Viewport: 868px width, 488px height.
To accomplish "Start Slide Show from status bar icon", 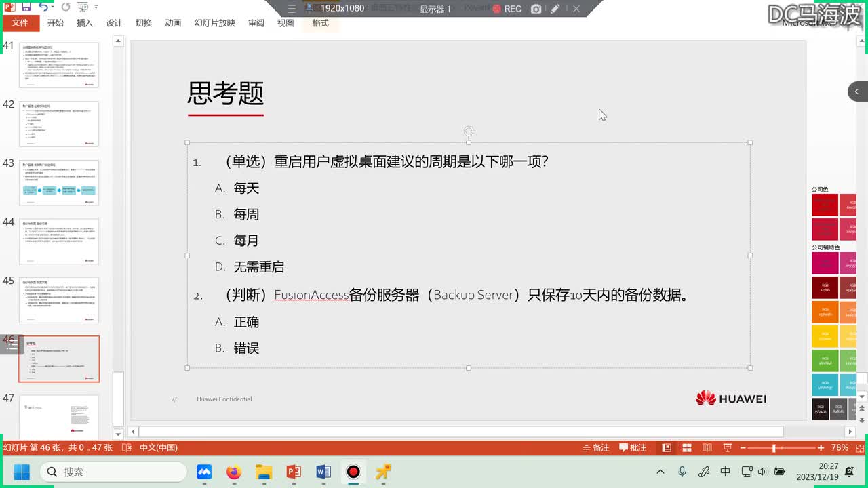I will click(728, 448).
